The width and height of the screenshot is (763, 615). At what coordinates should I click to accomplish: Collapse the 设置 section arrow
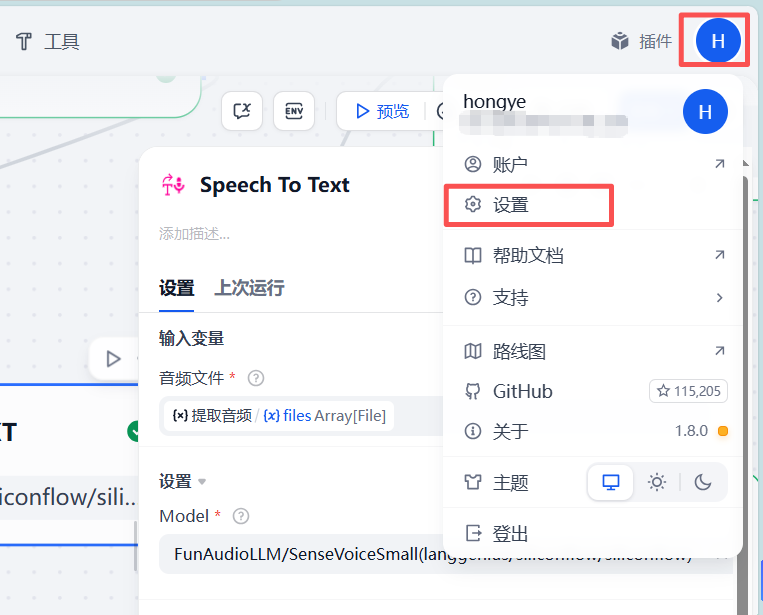click(x=202, y=482)
